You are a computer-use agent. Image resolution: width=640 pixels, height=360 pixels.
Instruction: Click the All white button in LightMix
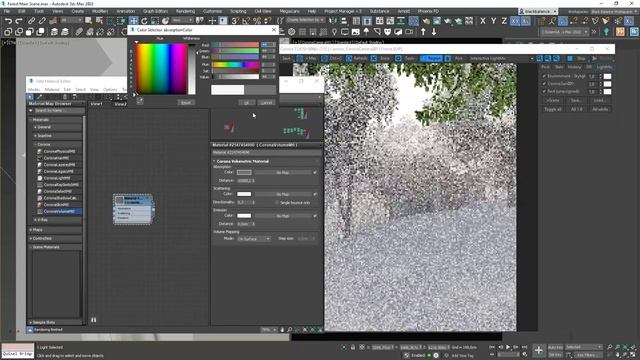600,109
